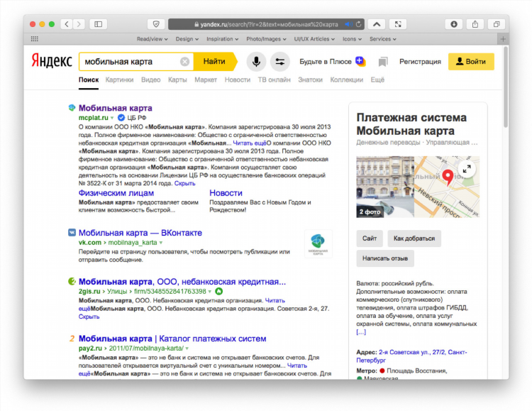Viewport: 532px width, 411px height.
Task: Show all tabs overview icon
Action: click(497, 24)
